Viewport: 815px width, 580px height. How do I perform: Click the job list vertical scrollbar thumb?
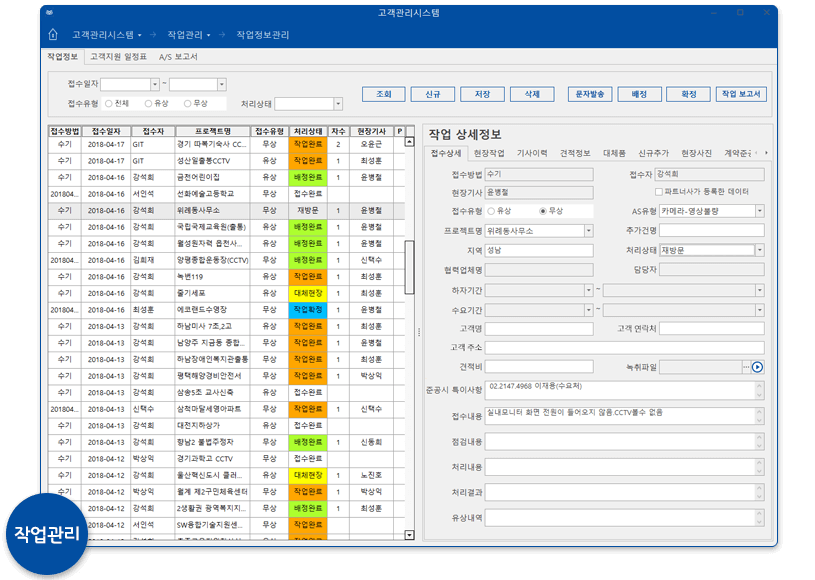click(x=409, y=267)
